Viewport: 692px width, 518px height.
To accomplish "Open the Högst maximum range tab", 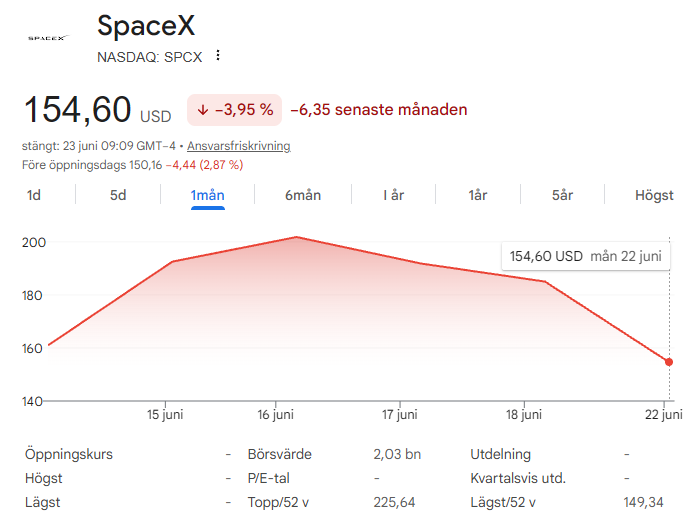I will pos(654,195).
